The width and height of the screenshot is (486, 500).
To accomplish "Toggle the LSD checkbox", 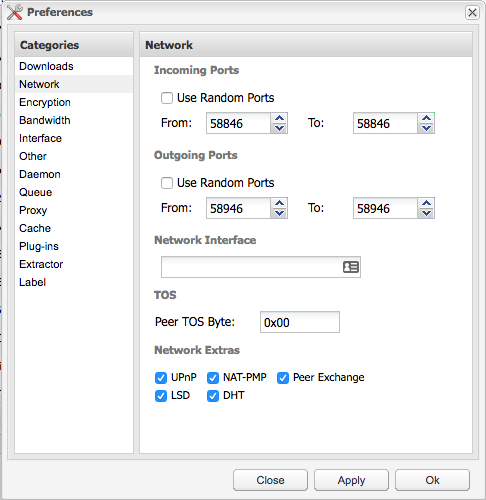I will (161, 396).
